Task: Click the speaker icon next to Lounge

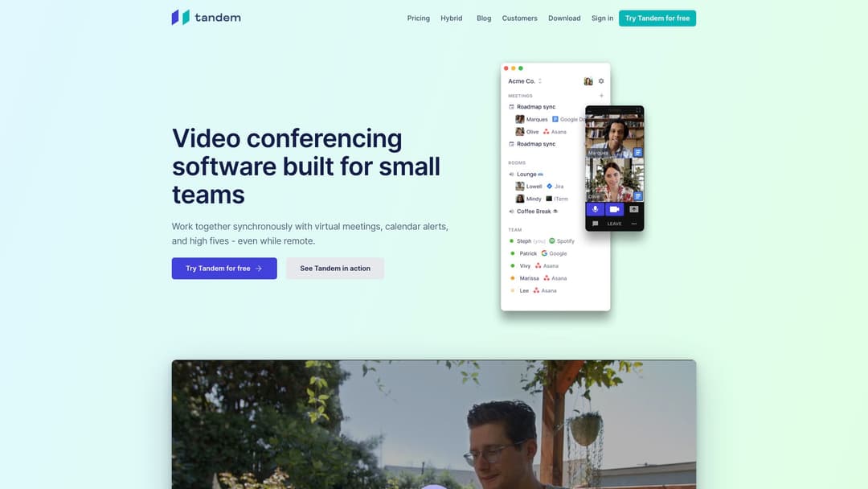Action: 511,175
